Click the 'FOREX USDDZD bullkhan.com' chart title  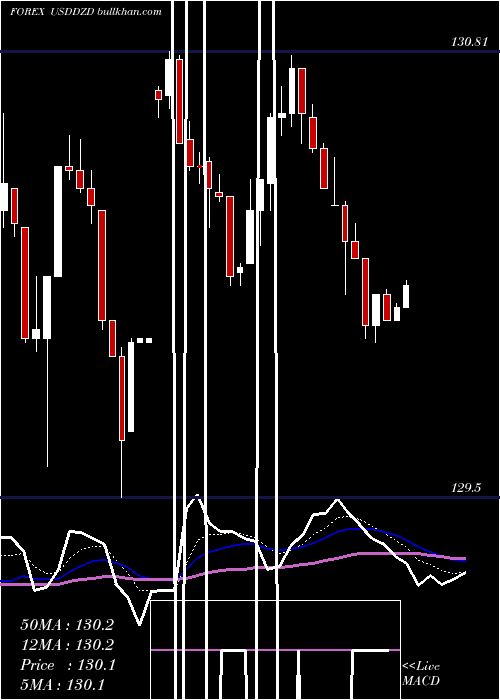[86, 12]
